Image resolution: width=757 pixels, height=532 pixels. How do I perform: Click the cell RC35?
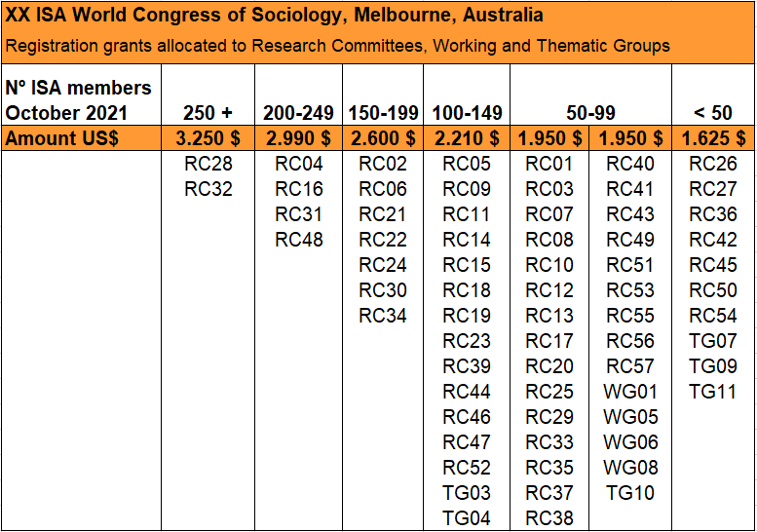pyautogui.click(x=549, y=468)
